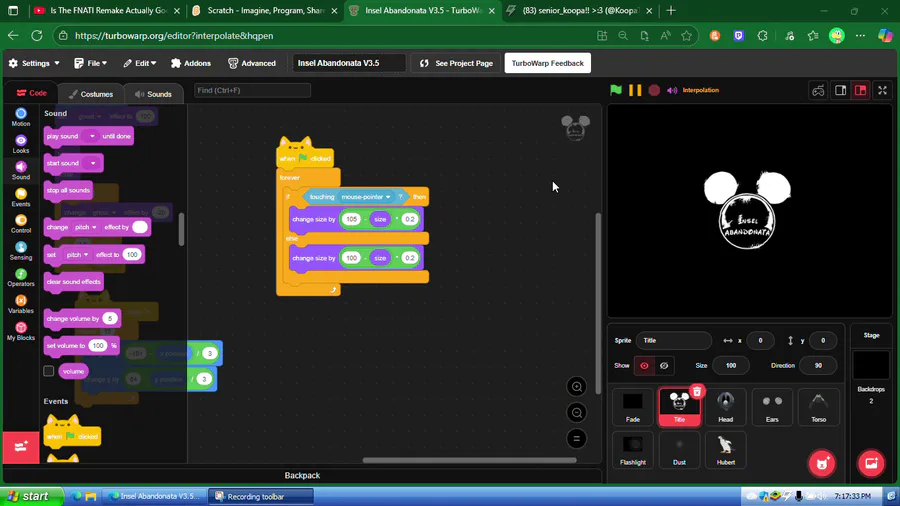Open TurboWarp Feedback
900x506 pixels.
548,63
